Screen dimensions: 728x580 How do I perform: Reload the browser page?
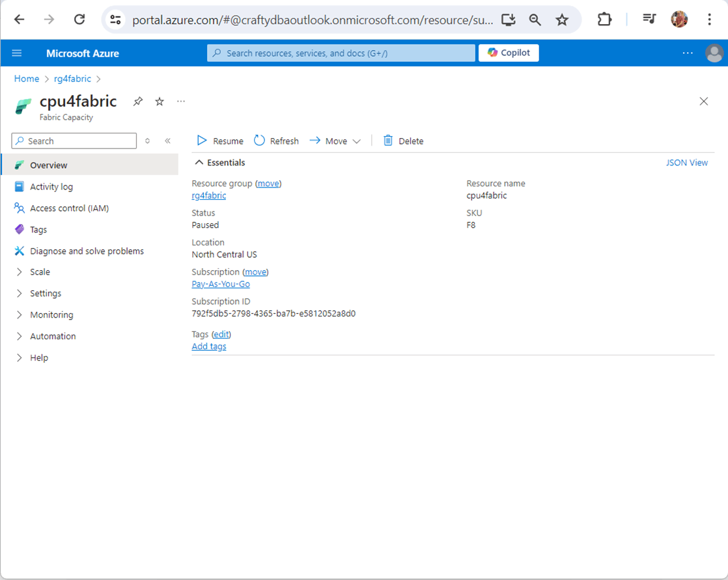pyautogui.click(x=79, y=20)
